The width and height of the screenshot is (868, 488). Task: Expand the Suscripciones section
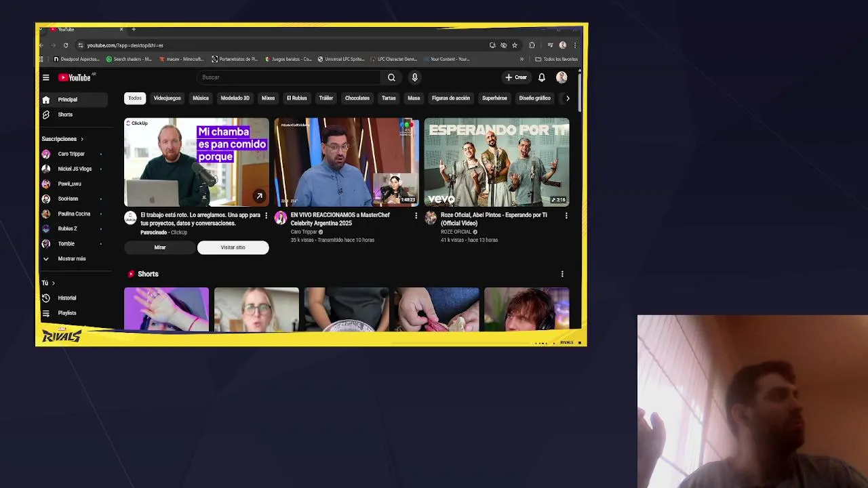pyautogui.click(x=62, y=139)
